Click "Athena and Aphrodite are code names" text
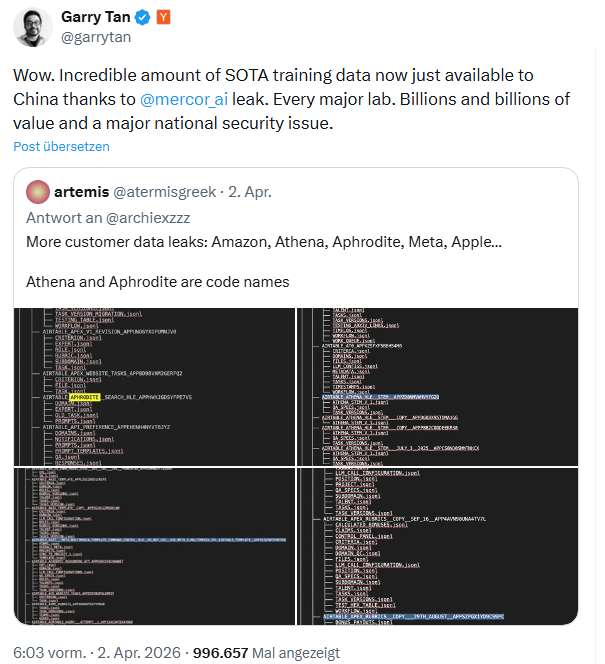The image size is (605, 664). (157, 281)
